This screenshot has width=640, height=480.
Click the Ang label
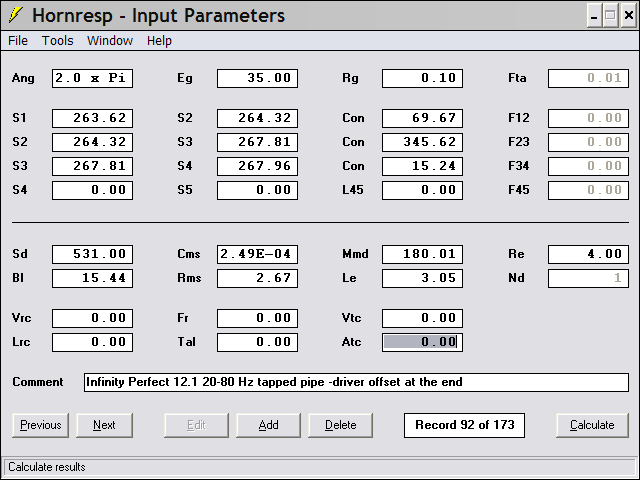tap(23, 78)
